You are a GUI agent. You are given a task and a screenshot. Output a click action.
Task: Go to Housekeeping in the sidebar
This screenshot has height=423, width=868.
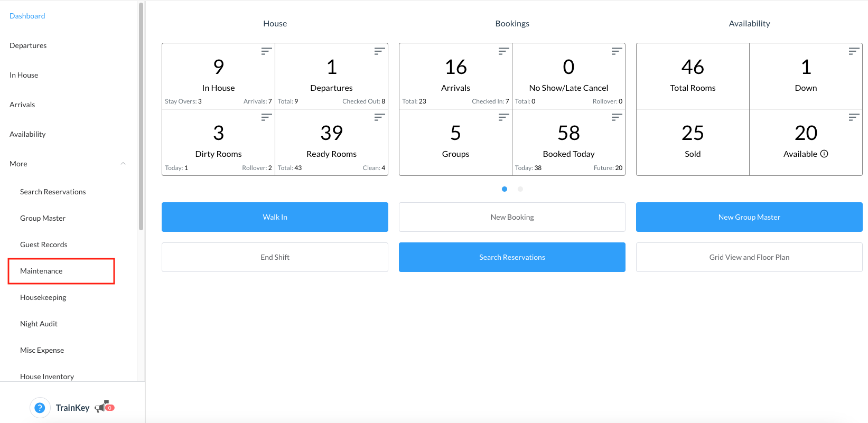click(x=43, y=297)
